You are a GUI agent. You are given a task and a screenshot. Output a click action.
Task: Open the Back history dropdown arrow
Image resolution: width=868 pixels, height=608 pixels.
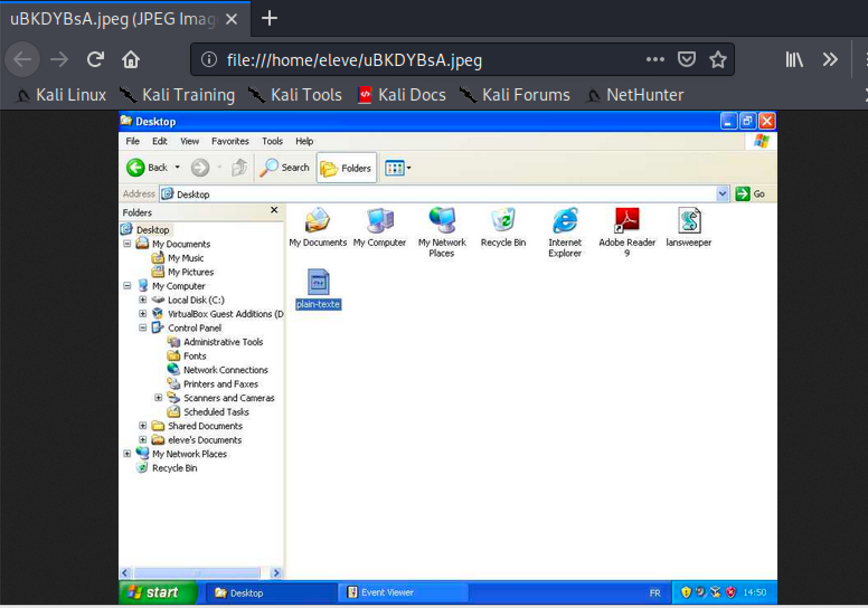[177, 167]
